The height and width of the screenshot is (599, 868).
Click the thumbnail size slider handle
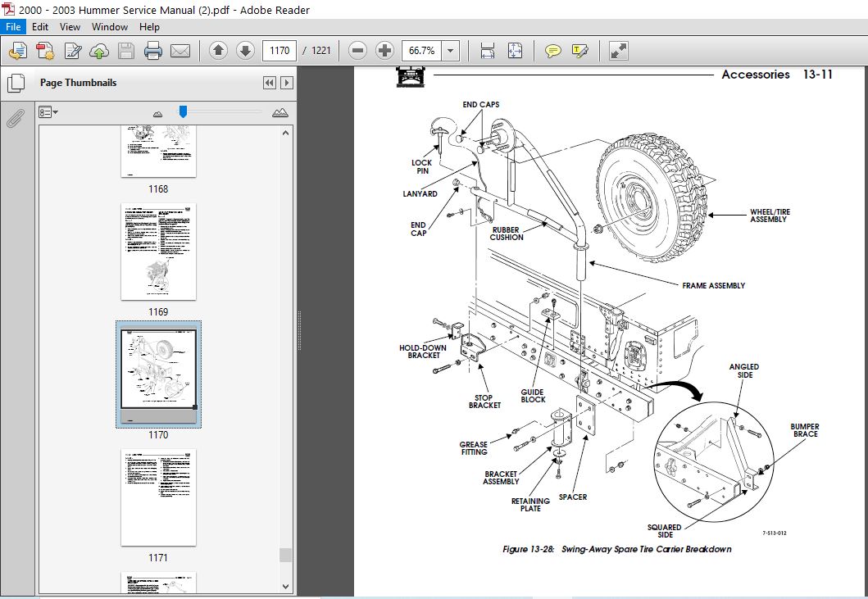pos(183,111)
